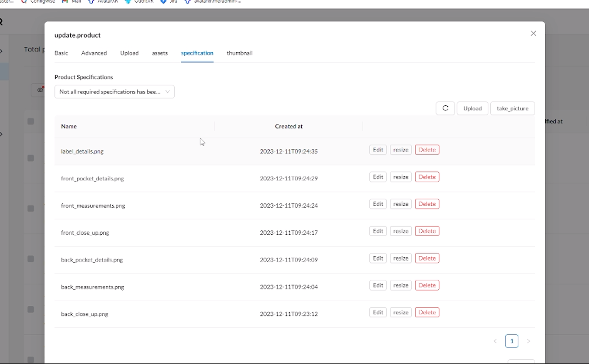Open the Jira bookmark in the browser bar

pos(169,2)
